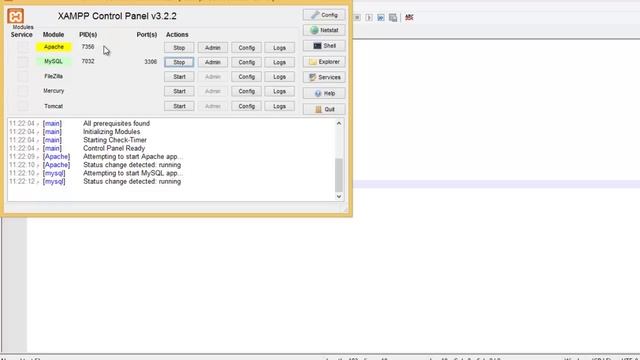The height and width of the screenshot is (360, 640).
Task: Toggle the FileZilla service checkbox
Action: (x=23, y=77)
